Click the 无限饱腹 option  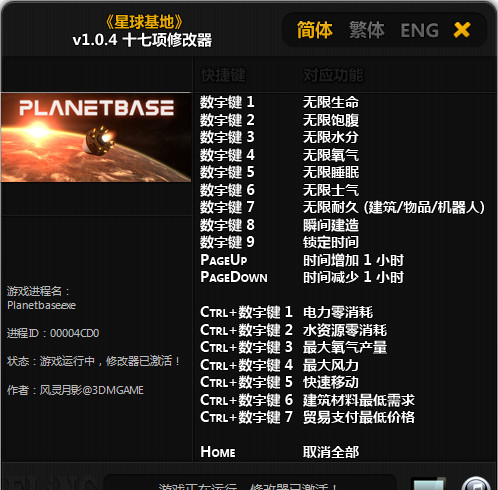coord(331,120)
